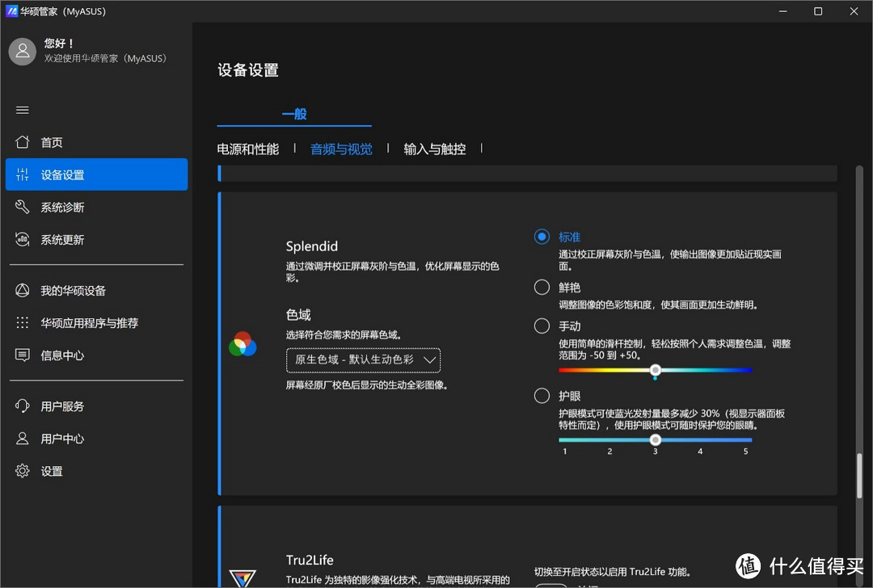Open the 音频与视觉 sub-tab
The width and height of the screenshot is (873, 588).
[341, 149]
